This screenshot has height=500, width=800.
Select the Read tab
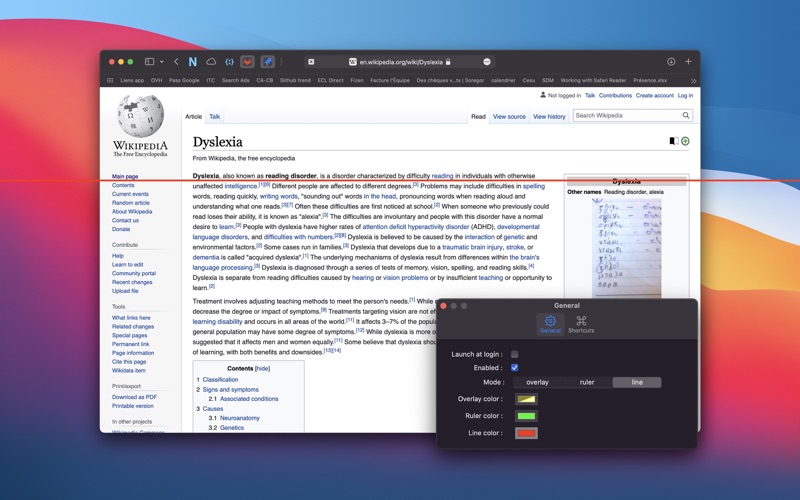click(478, 116)
